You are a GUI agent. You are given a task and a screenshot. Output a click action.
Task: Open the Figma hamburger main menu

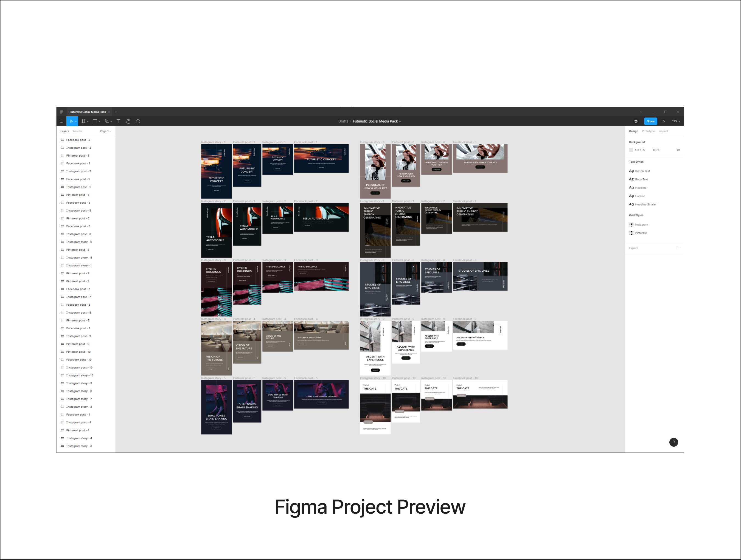[x=61, y=121]
